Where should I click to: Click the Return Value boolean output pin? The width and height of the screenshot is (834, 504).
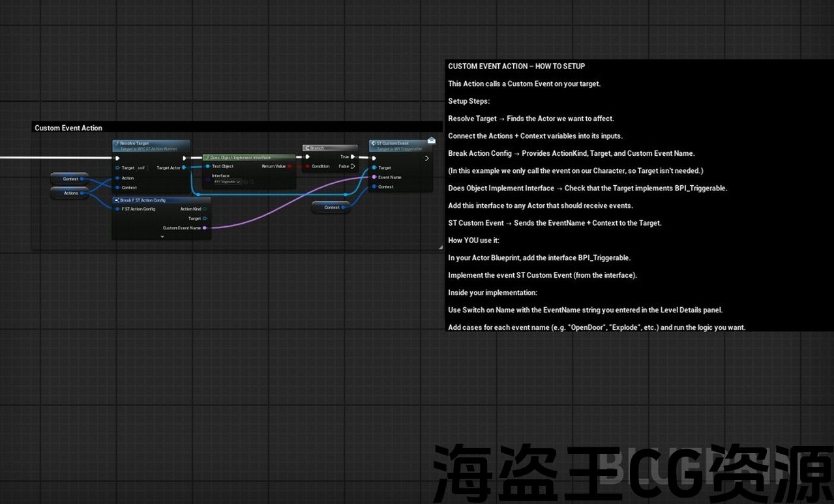coord(290,166)
